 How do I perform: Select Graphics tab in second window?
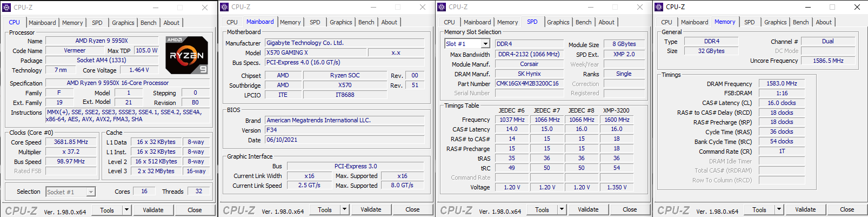(x=341, y=22)
